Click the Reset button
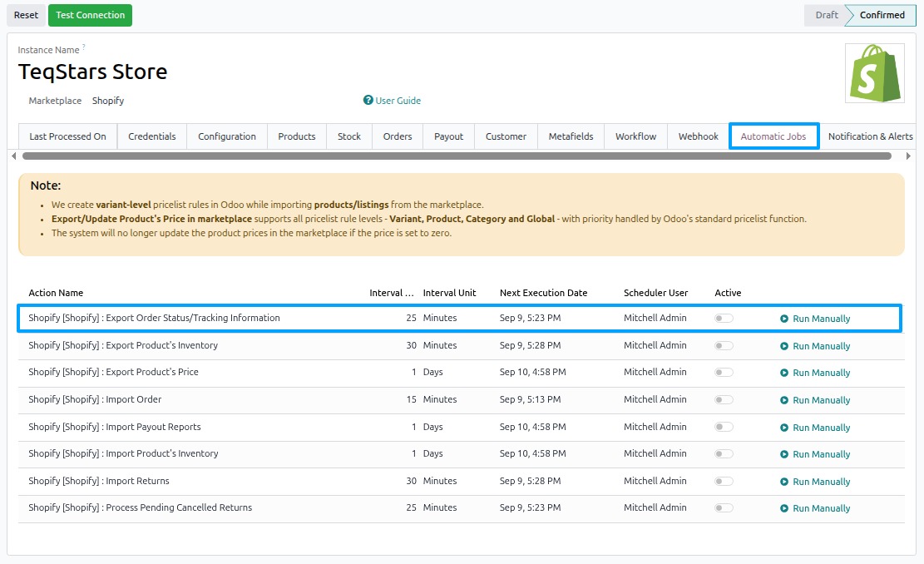 click(x=26, y=15)
